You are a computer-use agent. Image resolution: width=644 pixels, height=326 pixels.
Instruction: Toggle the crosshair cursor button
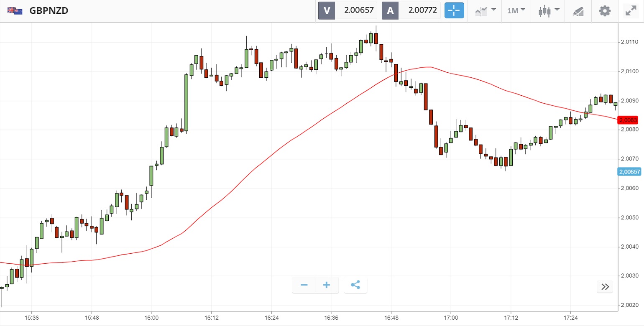point(454,10)
